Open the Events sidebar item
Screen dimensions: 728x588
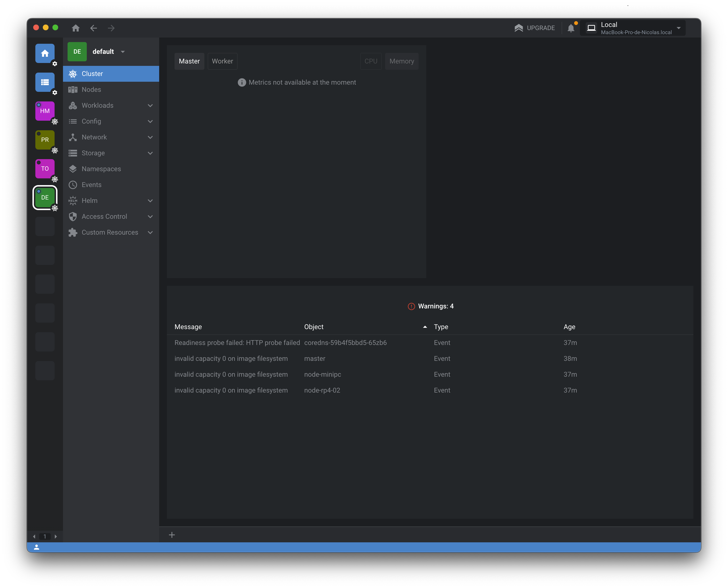coord(91,185)
